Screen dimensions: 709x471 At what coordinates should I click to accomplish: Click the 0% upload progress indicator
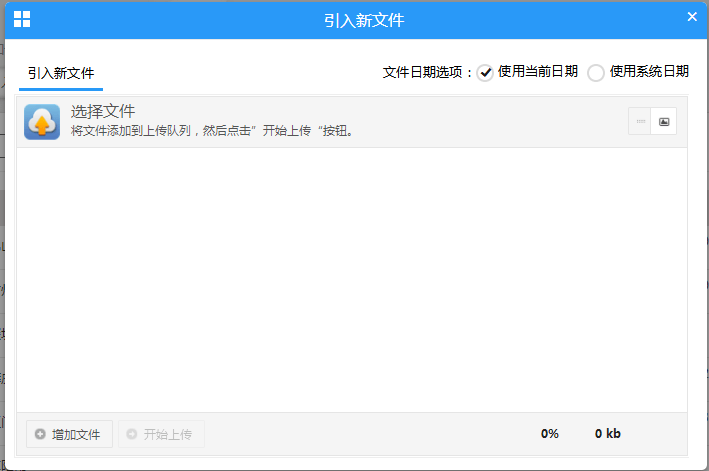point(550,434)
